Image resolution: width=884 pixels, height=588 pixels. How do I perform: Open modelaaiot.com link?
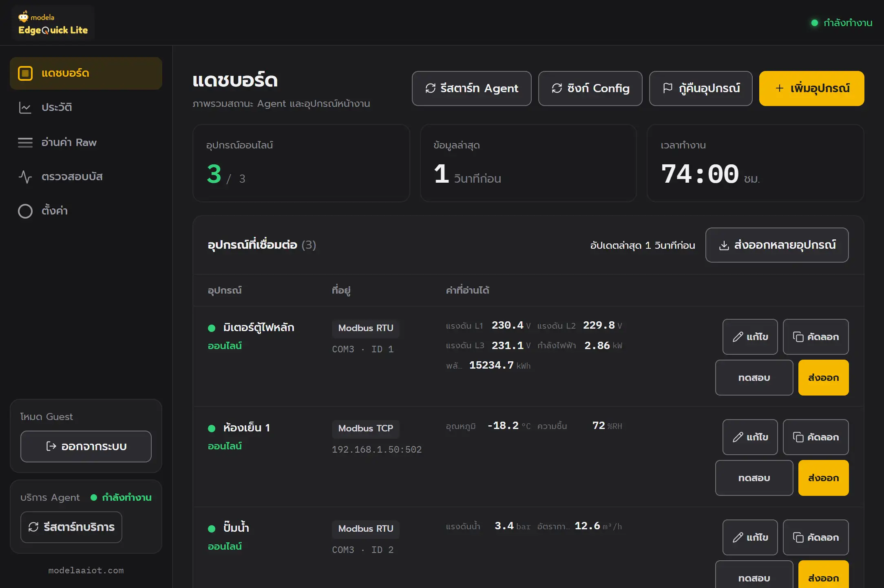(86, 570)
